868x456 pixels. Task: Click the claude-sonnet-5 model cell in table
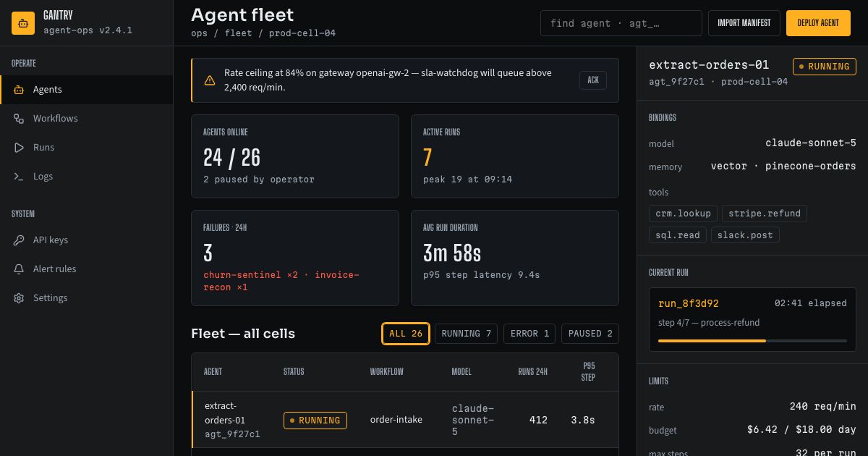click(x=473, y=420)
